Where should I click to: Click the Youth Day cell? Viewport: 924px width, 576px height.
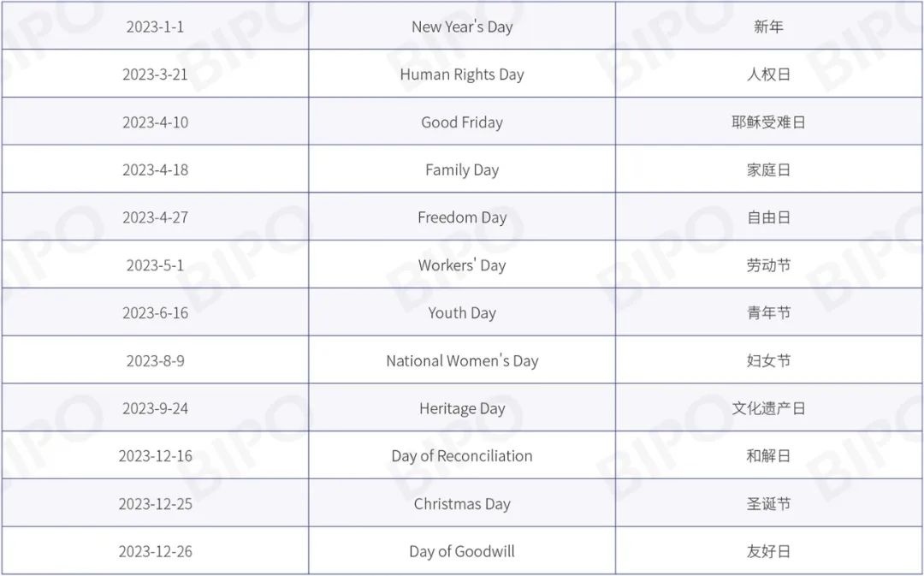pyautogui.click(x=462, y=313)
